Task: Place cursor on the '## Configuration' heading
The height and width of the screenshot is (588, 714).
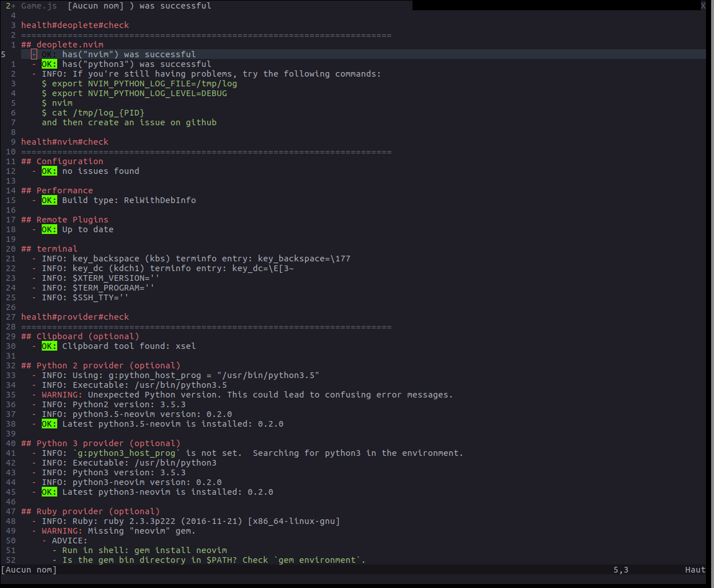Action: [62, 161]
